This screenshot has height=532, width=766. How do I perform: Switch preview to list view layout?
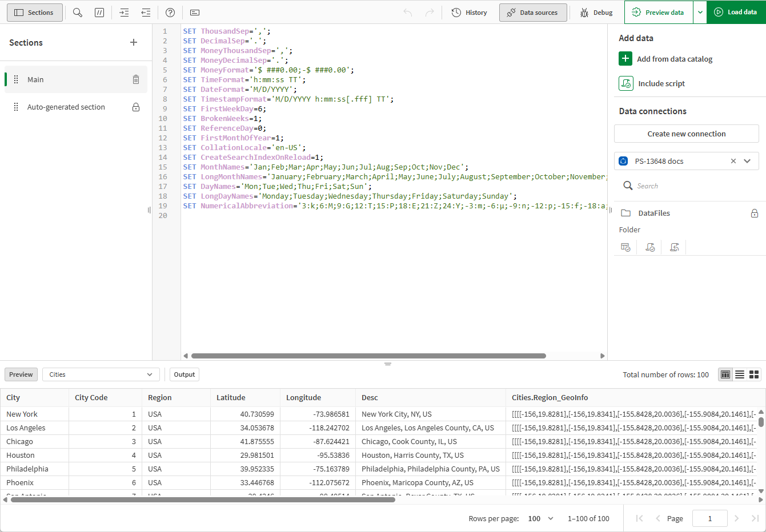click(x=740, y=374)
